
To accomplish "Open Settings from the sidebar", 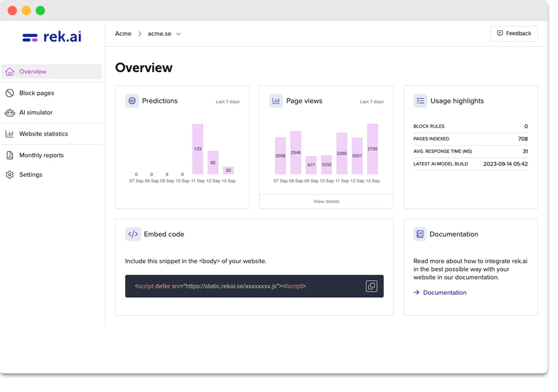I will click(30, 174).
